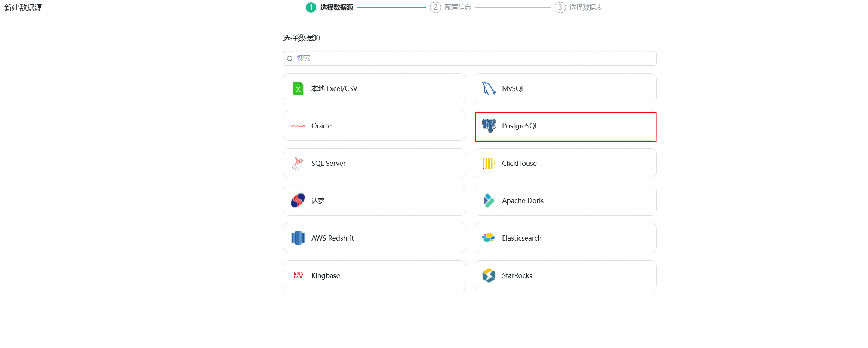
Task: Click the AWS Redshift blue icon
Action: point(298,238)
